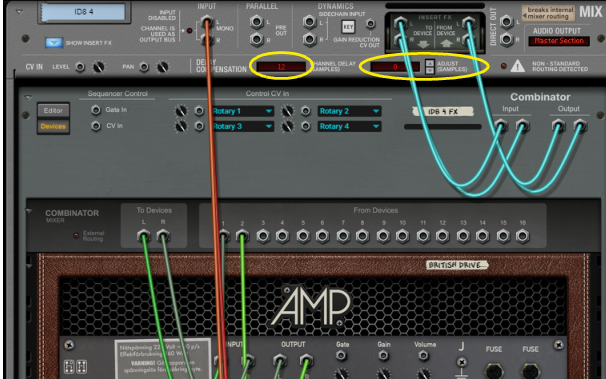Click the ID8 4 FX tape label

443,112
